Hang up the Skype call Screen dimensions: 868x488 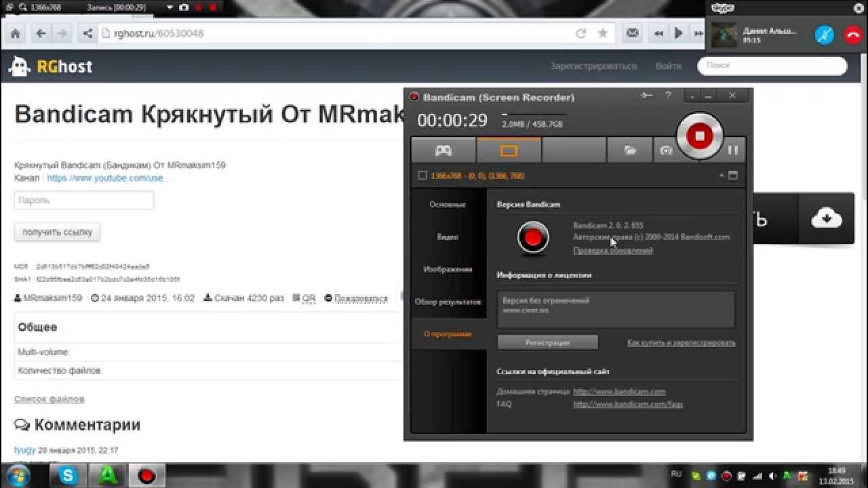point(852,35)
